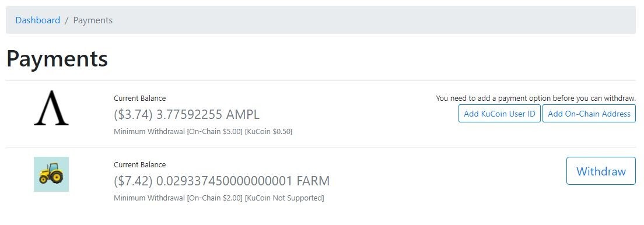Click the Payments page heading
The height and width of the screenshot is (225, 644).
[57, 59]
